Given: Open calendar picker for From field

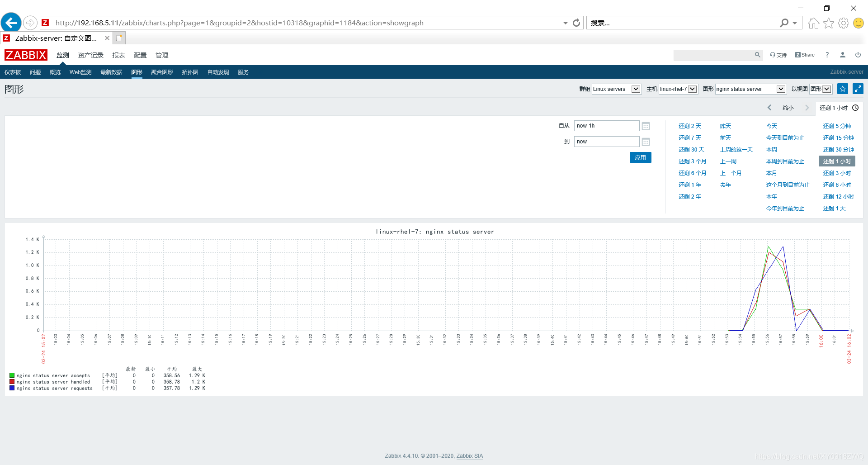Looking at the screenshot, I should tap(646, 126).
